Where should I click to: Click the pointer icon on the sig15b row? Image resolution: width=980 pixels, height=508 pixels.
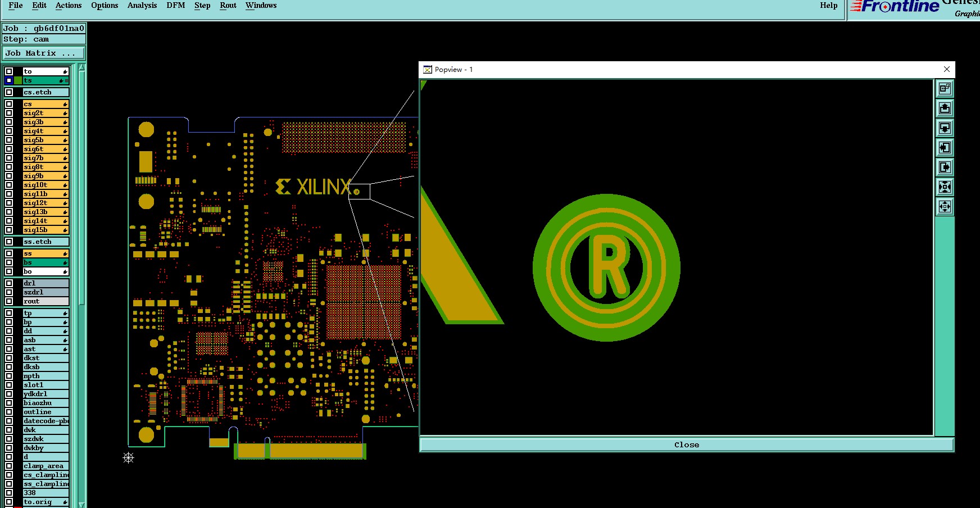65,230
